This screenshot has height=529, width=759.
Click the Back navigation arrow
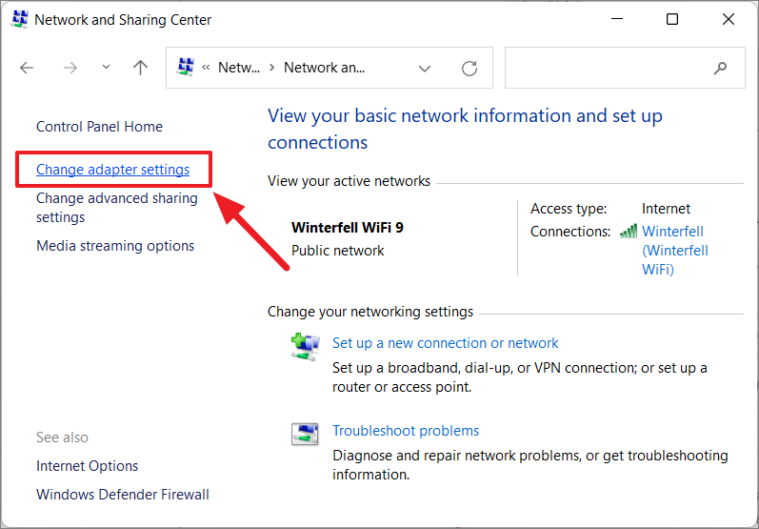(27, 68)
